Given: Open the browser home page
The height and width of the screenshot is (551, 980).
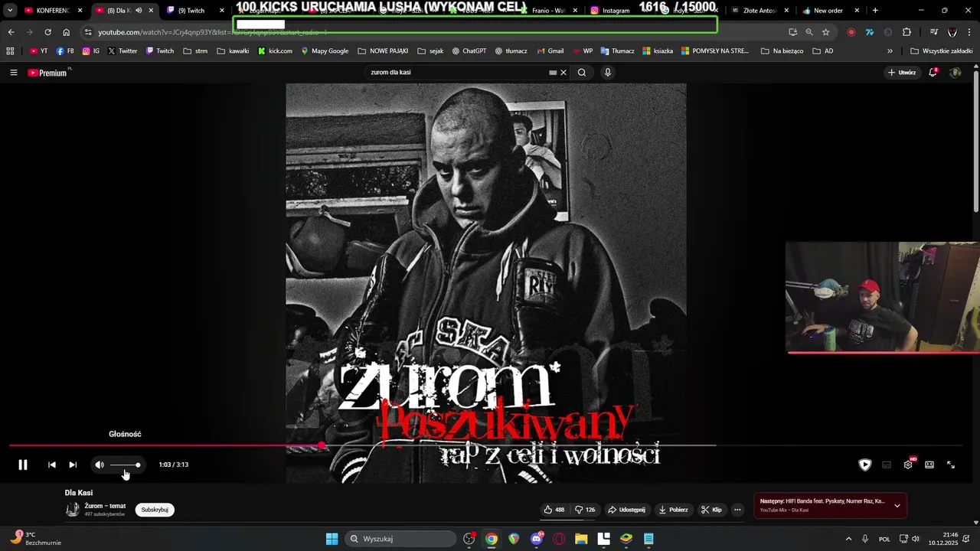Looking at the screenshot, I should coord(66,32).
